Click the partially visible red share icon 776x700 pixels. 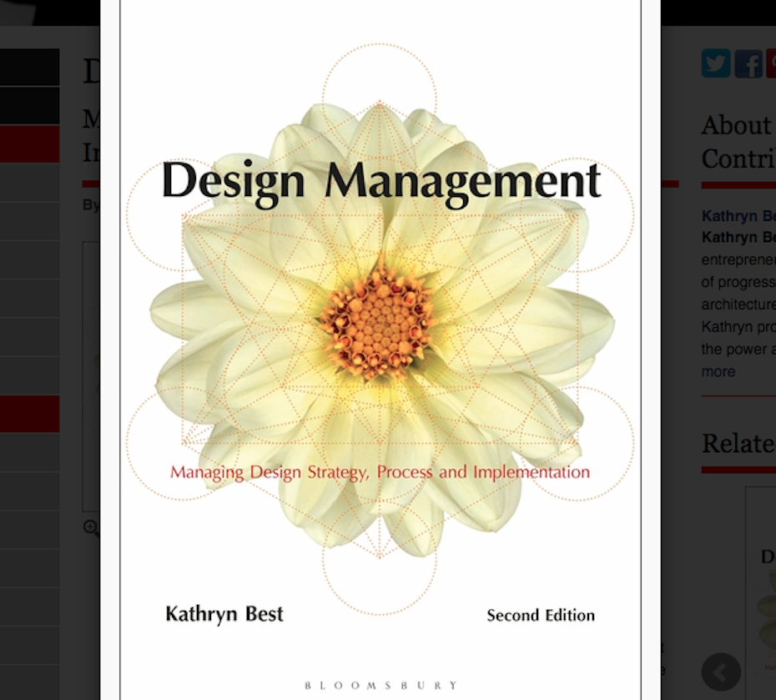point(771,63)
